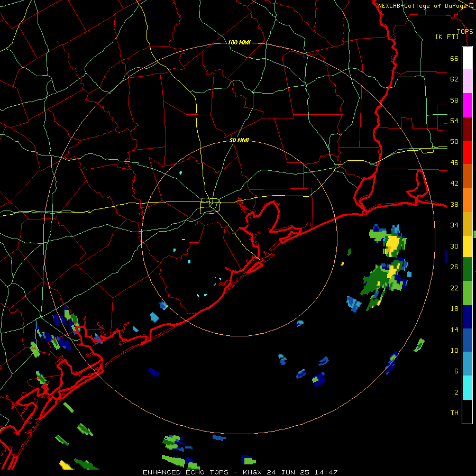Click the 50 NMI range ring label

click(x=239, y=140)
